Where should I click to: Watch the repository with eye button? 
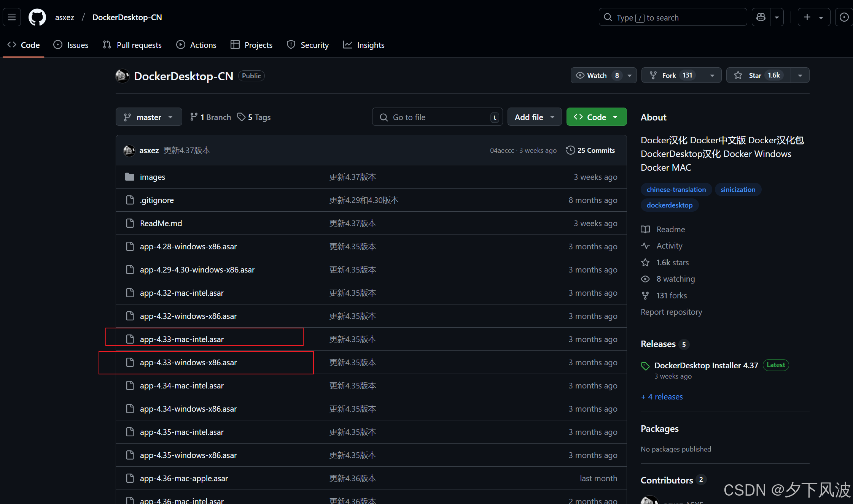click(597, 75)
